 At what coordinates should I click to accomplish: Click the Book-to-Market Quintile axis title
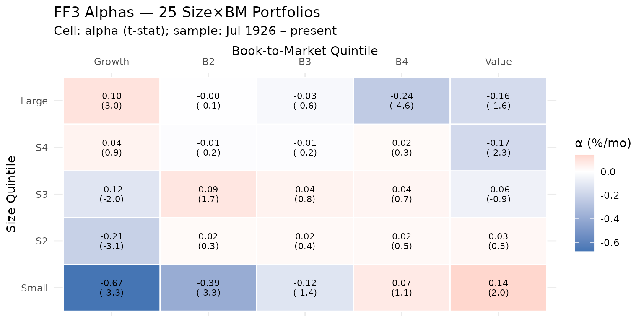[305, 51]
